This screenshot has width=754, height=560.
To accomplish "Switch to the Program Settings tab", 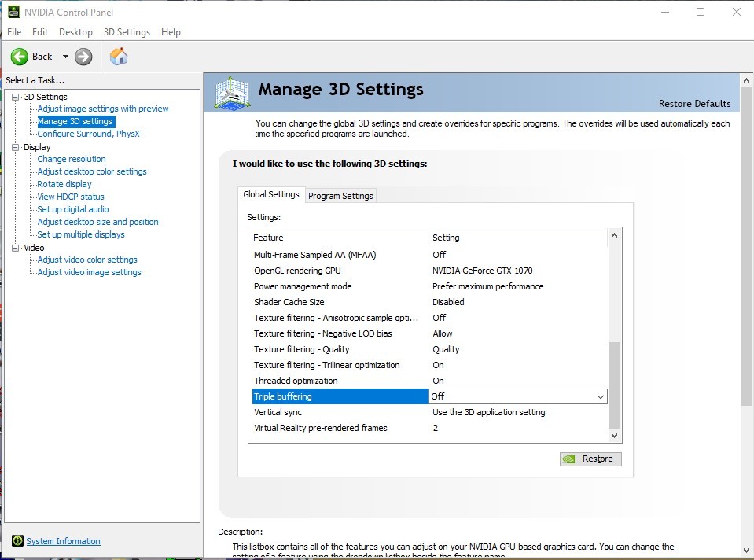I will tap(340, 196).
